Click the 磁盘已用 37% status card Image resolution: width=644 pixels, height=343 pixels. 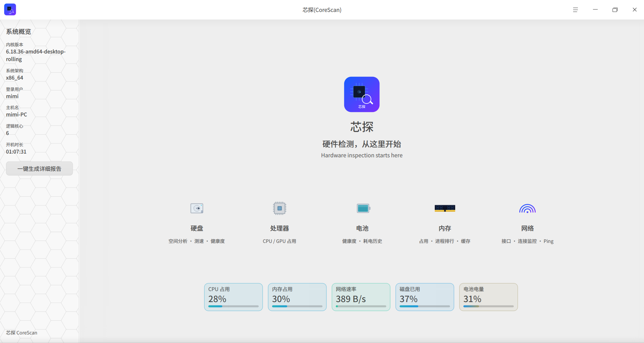pyautogui.click(x=425, y=297)
